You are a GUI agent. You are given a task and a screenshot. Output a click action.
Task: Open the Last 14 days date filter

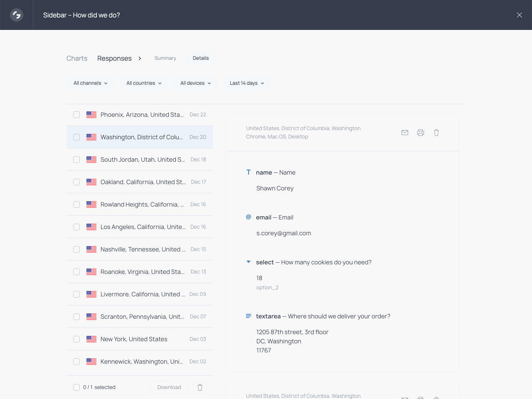pyautogui.click(x=246, y=83)
